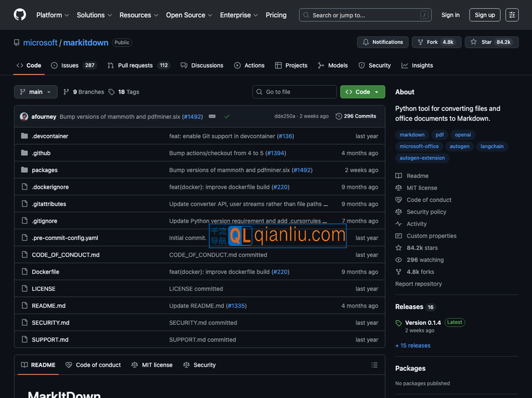Expand the Platform navigation menu

(53, 15)
